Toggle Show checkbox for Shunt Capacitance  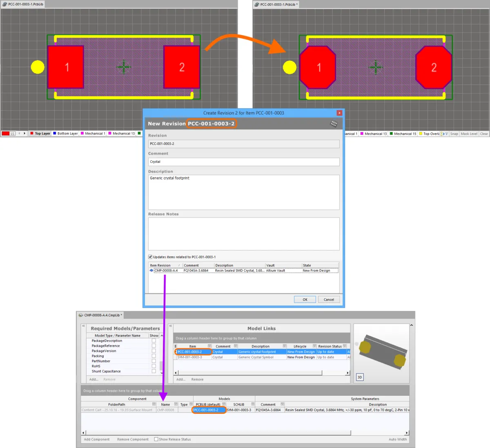(154, 371)
